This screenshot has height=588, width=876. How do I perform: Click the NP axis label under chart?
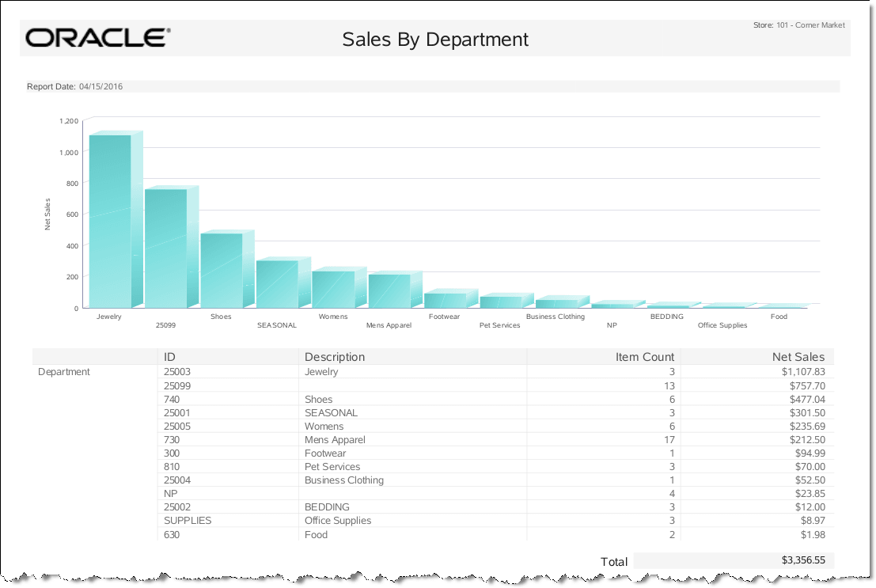[x=612, y=325]
